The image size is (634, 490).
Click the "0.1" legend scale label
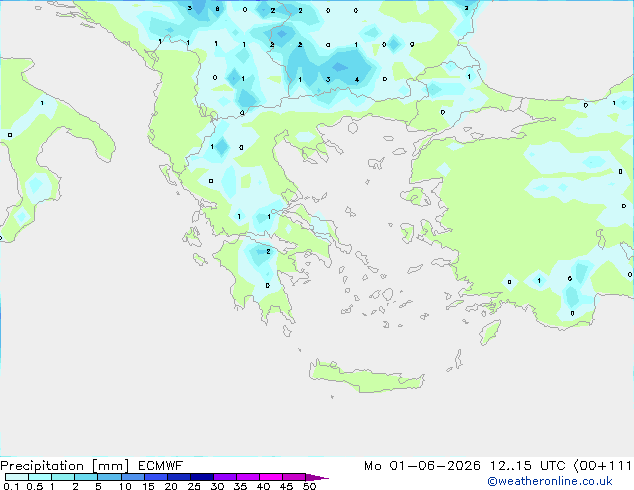point(11,486)
